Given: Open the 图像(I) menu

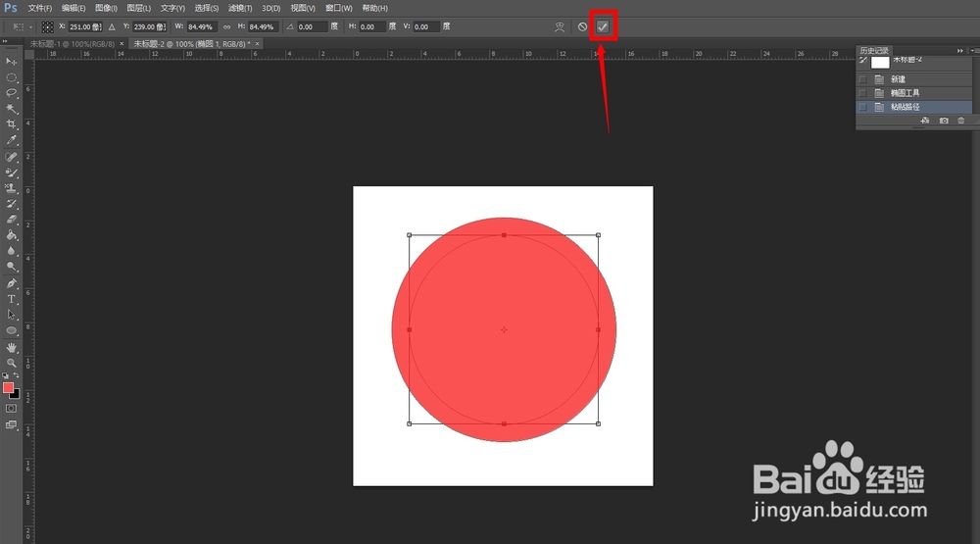Looking at the screenshot, I should point(106,8).
